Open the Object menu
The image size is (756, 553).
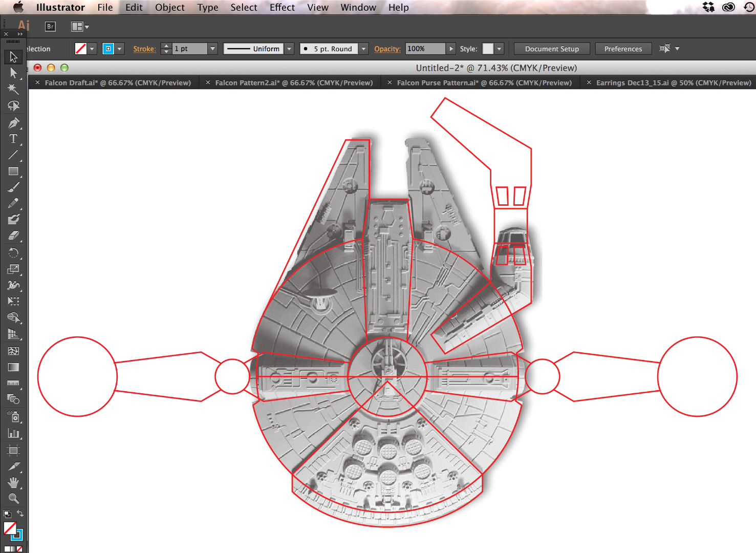169,7
